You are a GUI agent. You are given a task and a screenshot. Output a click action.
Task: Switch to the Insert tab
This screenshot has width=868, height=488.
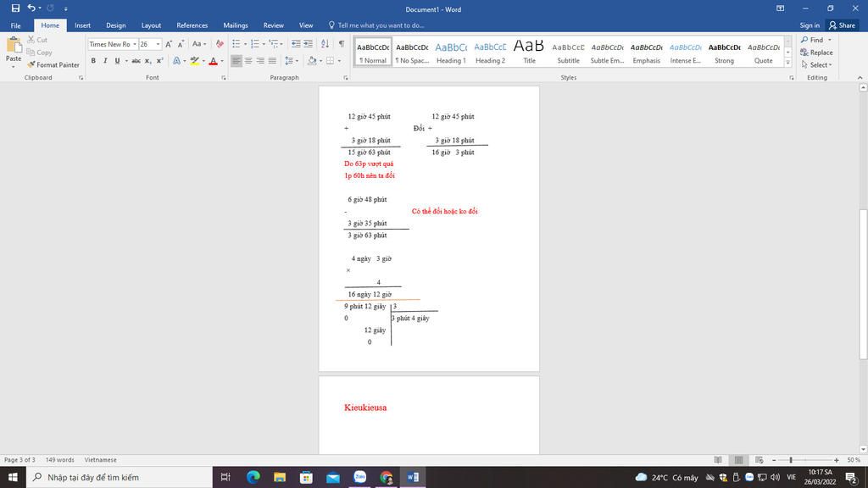tap(82, 25)
